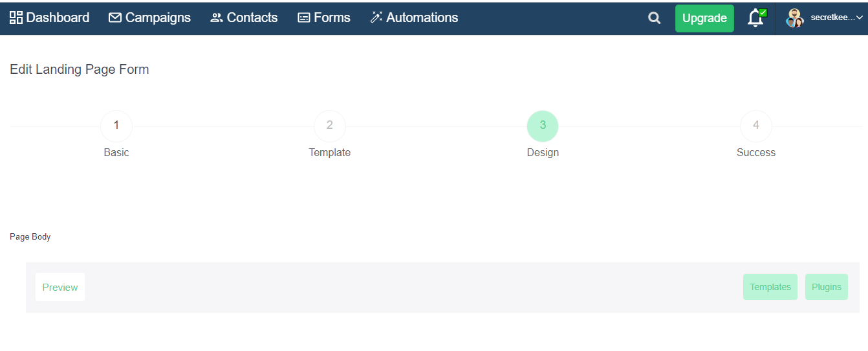Go to step 2 Template circle
The width and height of the screenshot is (868, 351).
coord(330,126)
